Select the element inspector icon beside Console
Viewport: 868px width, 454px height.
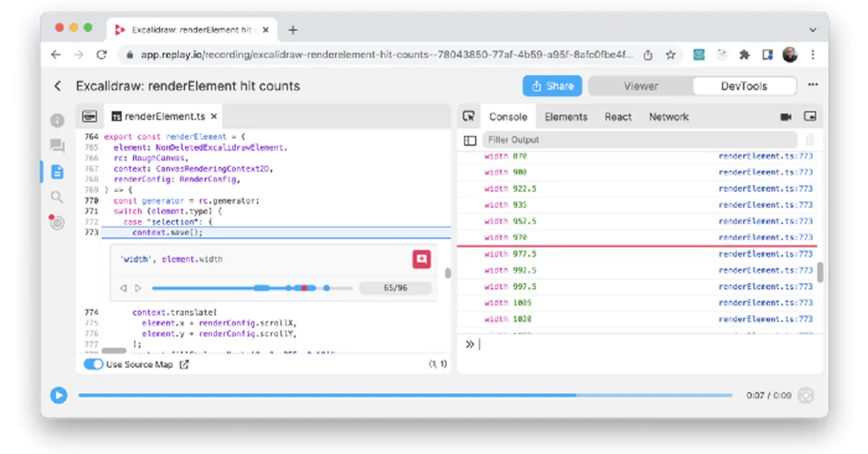coord(471,116)
